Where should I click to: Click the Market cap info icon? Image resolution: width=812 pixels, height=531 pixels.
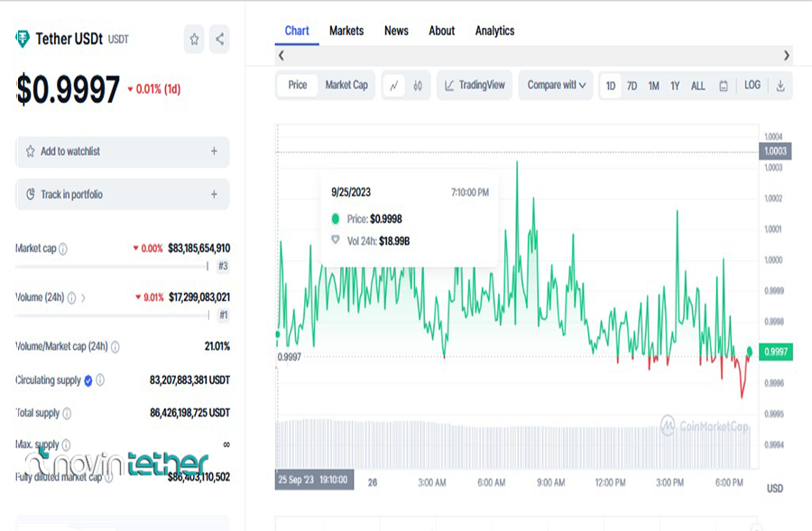[62, 249]
